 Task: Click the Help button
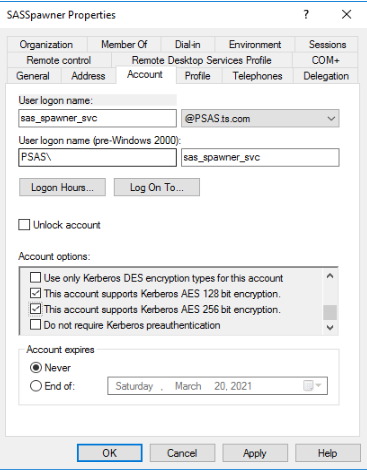pyautogui.click(x=327, y=453)
